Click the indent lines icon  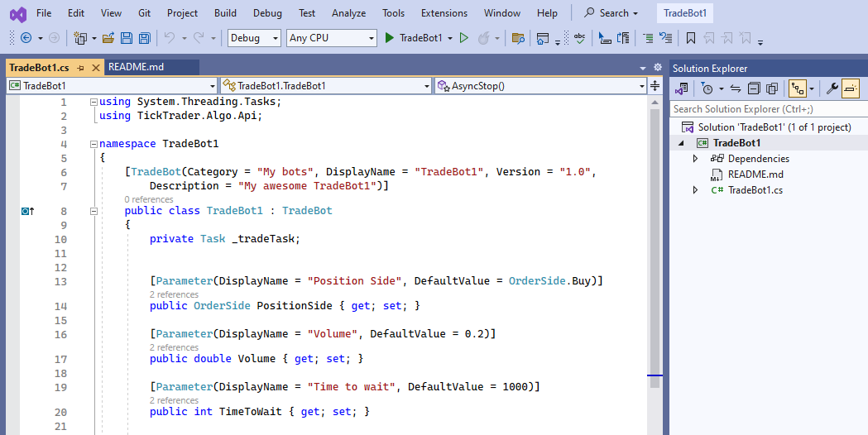point(648,38)
